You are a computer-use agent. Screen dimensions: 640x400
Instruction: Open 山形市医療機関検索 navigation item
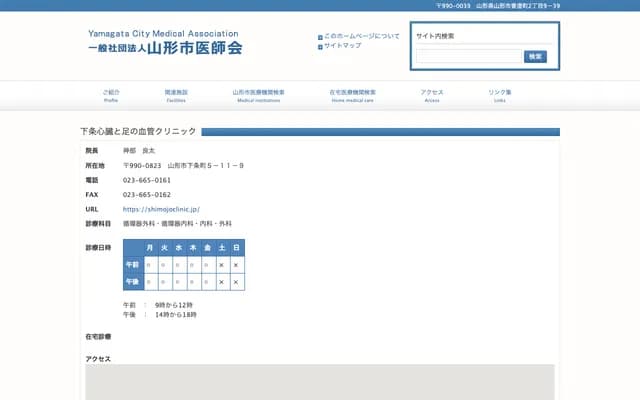[x=258, y=95]
